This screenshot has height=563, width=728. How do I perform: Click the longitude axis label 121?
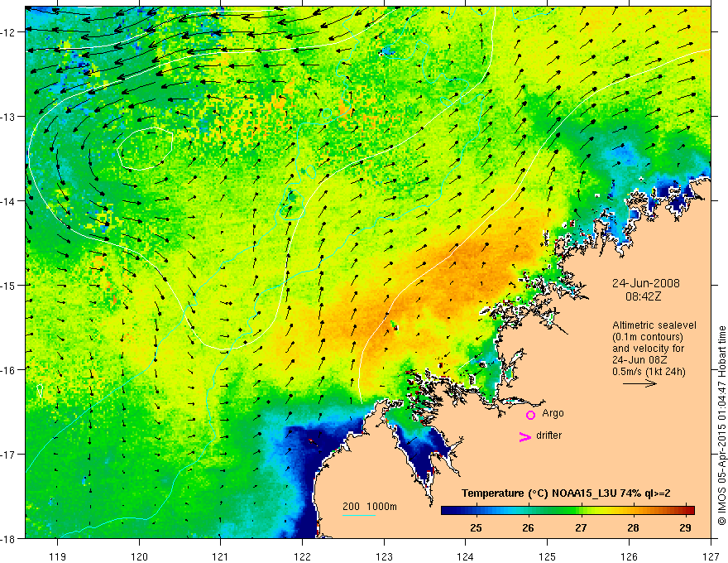click(221, 556)
